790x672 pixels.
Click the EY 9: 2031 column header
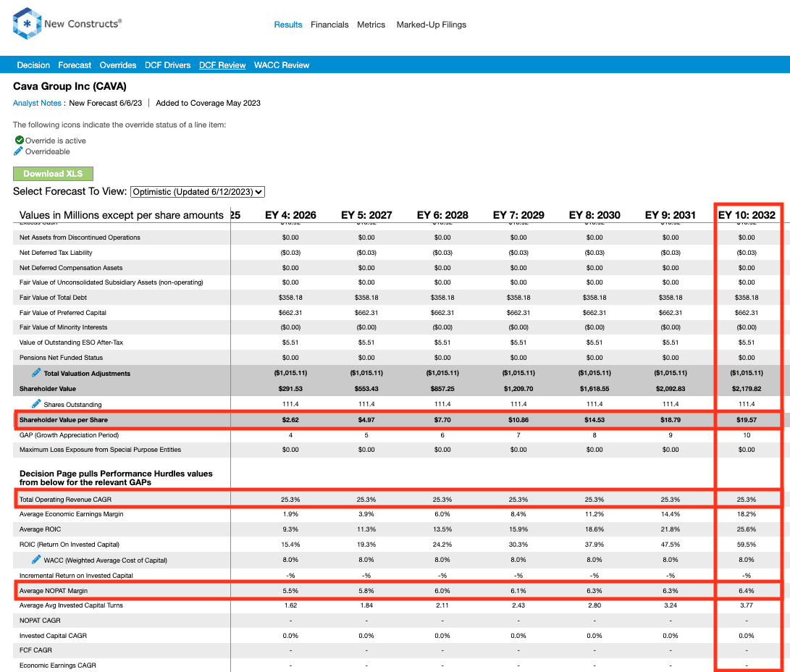(671, 215)
